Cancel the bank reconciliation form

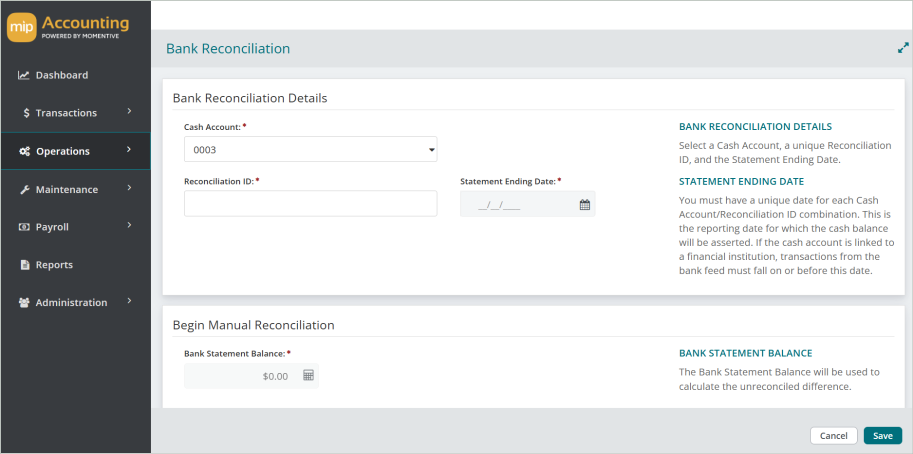click(833, 436)
